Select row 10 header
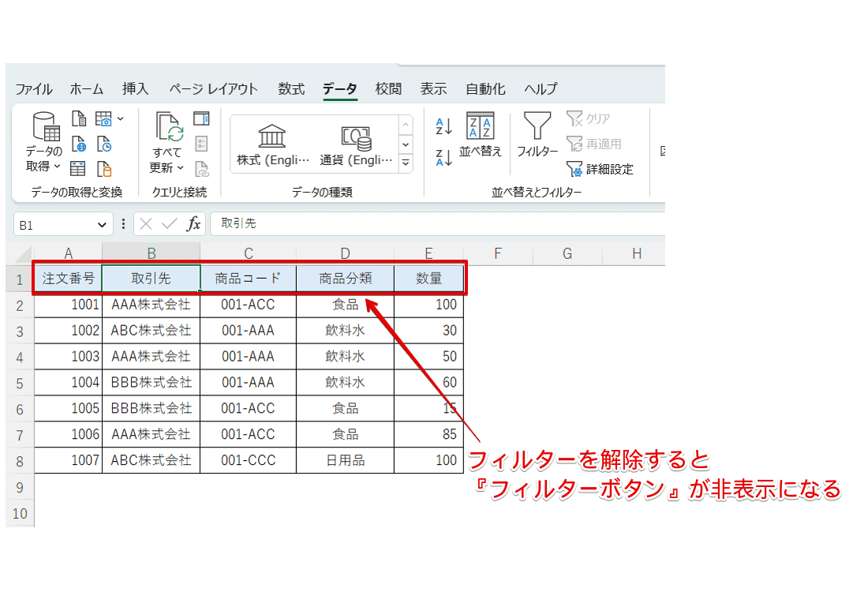Screen dimensions: 868x592 pos(20,513)
